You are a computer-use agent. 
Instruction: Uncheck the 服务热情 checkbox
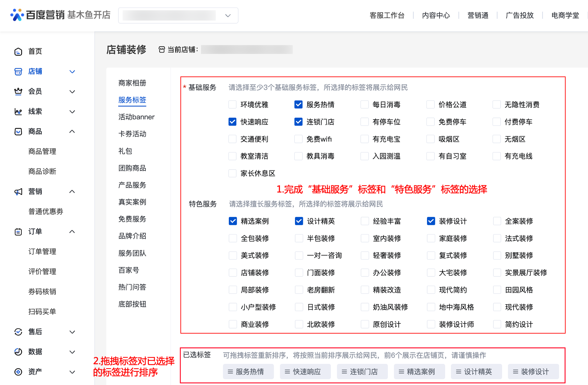(x=298, y=105)
